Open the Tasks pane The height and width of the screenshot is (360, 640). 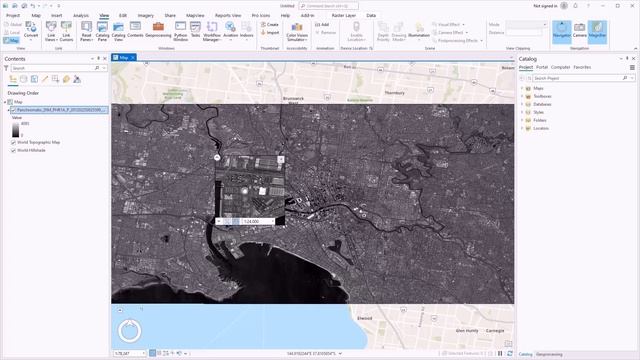196,29
